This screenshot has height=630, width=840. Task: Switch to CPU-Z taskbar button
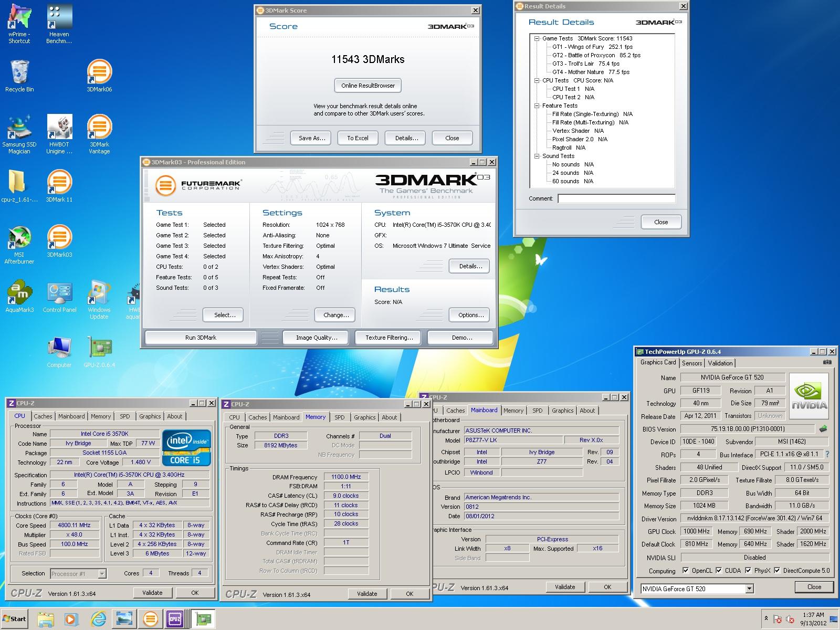pyautogui.click(x=175, y=619)
